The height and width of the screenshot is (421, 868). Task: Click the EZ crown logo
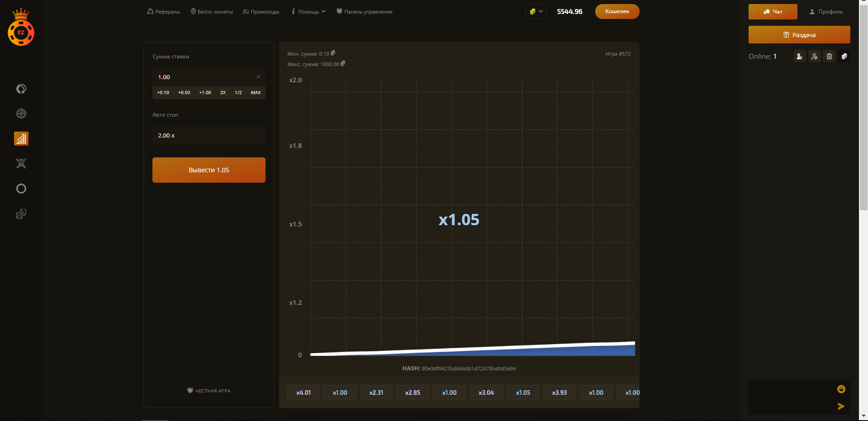click(21, 28)
